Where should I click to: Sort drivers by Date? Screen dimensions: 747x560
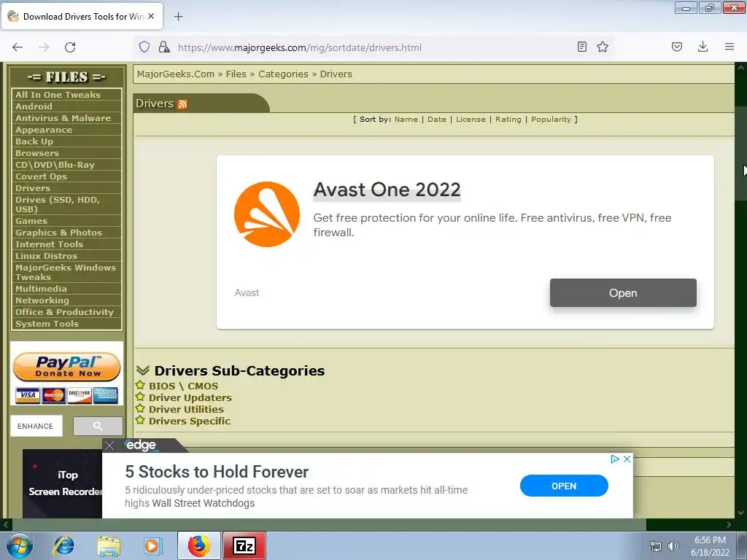(437, 119)
